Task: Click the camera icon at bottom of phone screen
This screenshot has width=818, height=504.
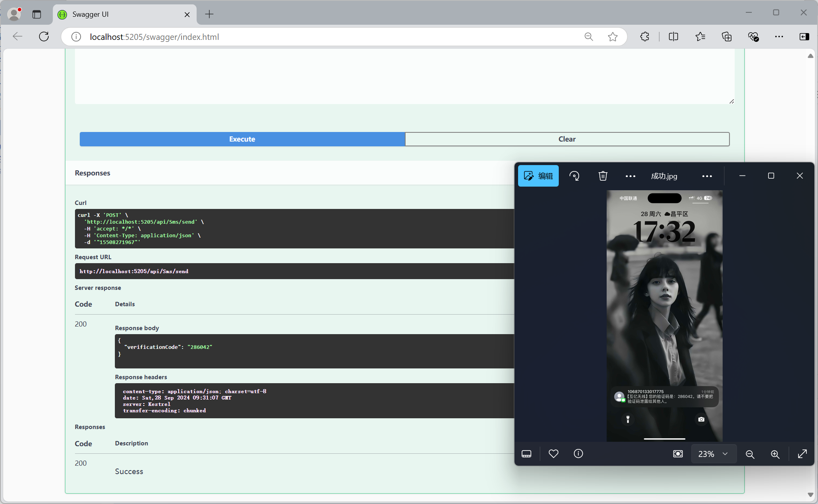Action: [x=701, y=419]
